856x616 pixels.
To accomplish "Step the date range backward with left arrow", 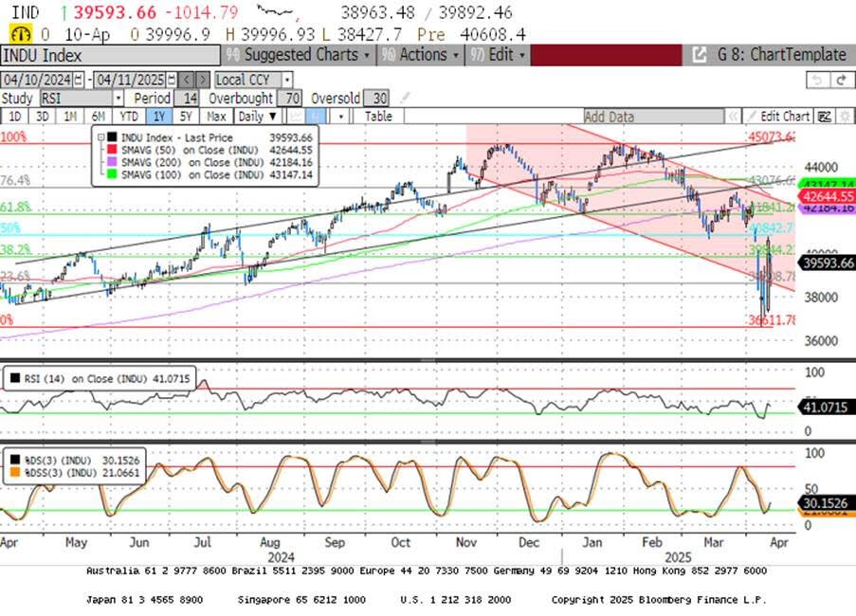I will point(187,80).
